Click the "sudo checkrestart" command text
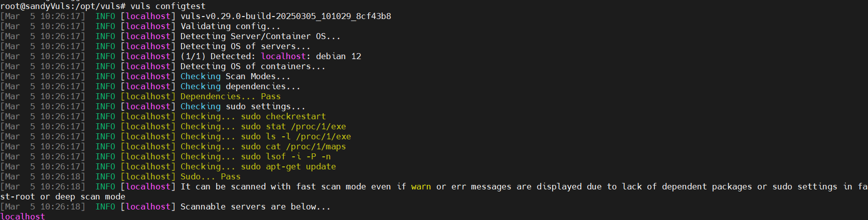 click(283, 116)
